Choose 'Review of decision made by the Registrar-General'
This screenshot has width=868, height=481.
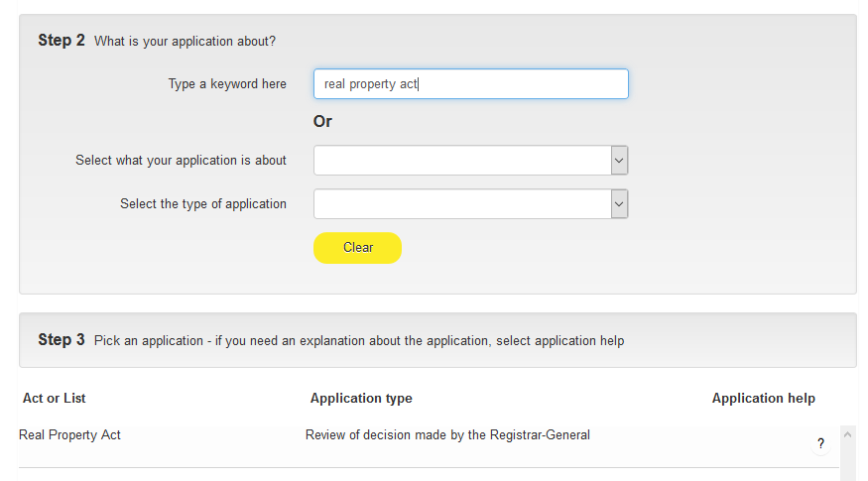(x=447, y=435)
